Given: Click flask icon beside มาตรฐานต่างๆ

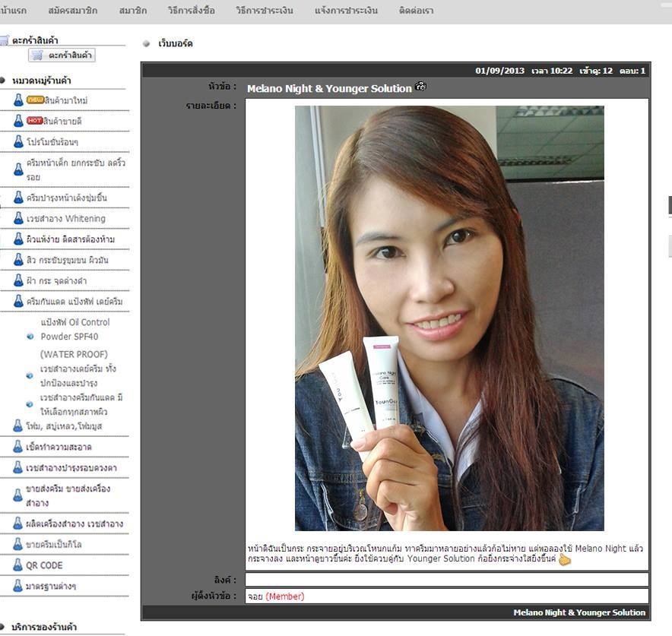Looking at the screenshot, I should coord(17,586).
